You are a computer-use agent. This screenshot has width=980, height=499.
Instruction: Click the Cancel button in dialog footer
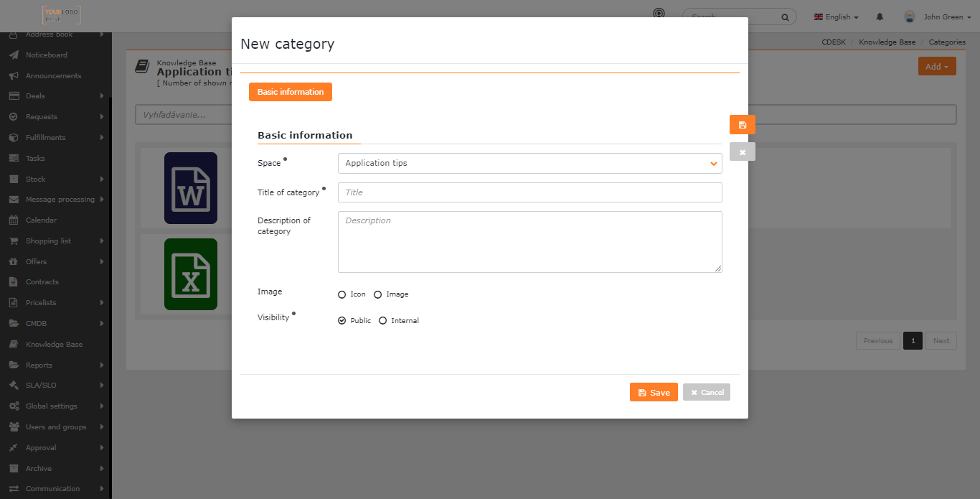(x=707, y=392)
